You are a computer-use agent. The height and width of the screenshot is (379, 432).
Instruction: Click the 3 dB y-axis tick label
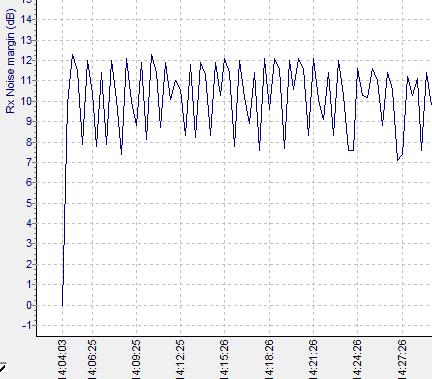(29, 244)
